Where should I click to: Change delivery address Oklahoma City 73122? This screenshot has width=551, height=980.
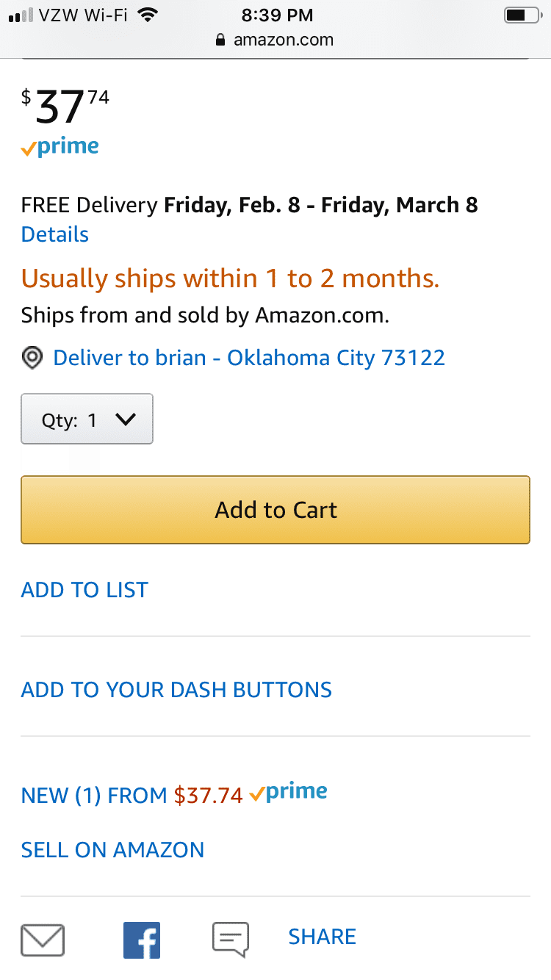(249, 358)
